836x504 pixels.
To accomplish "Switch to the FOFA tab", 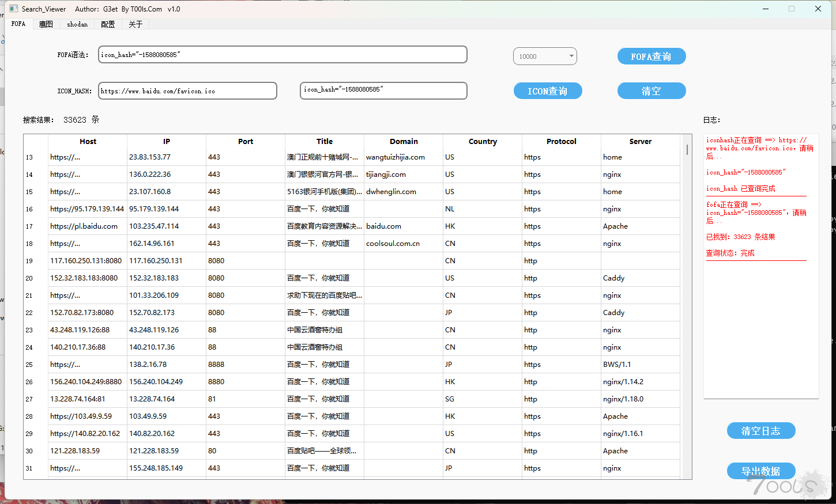I will coord(18,24).
